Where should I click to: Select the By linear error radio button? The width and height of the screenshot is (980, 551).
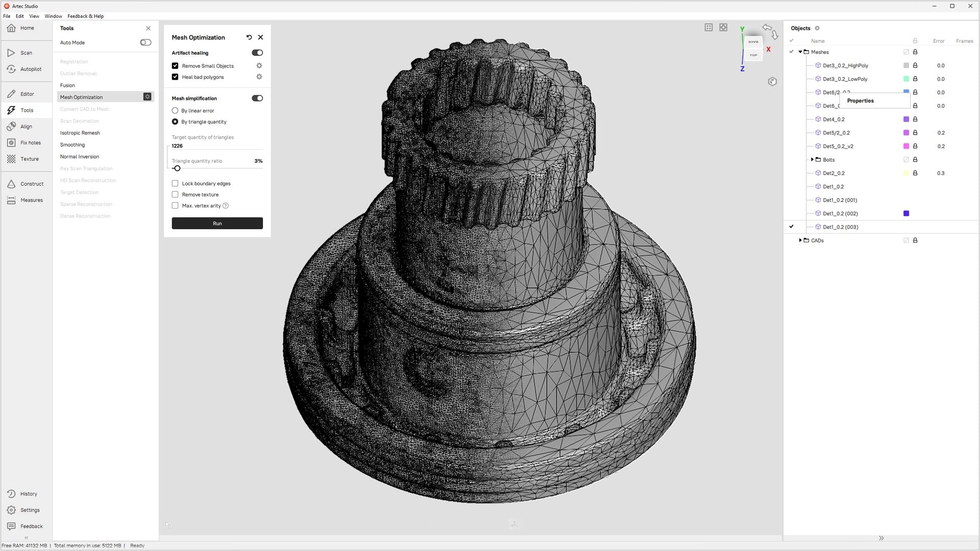tap(175, 110)
